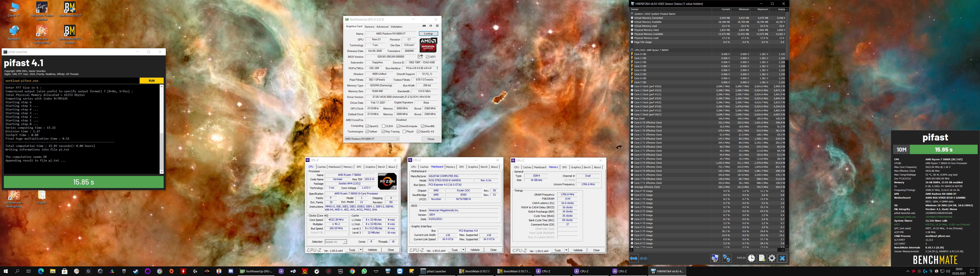Click the Maximum column header in HWiNFO

point(760,9)
